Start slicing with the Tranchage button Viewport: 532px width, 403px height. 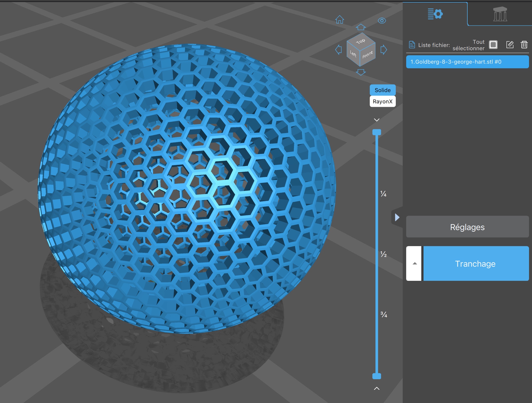click(476, 263)
